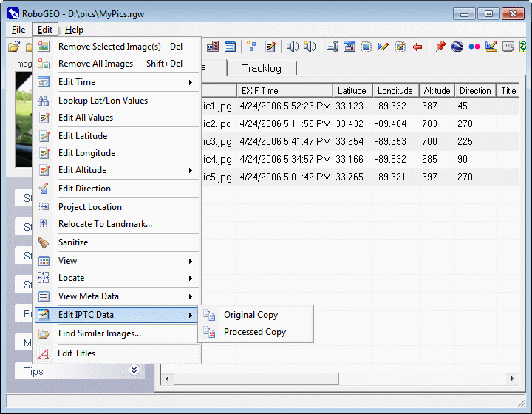This screenshot has height=414, width=532.
Task: Click the Google Earth globe toolbar icon
Action: pyautogui.click(x=457, y=47)
